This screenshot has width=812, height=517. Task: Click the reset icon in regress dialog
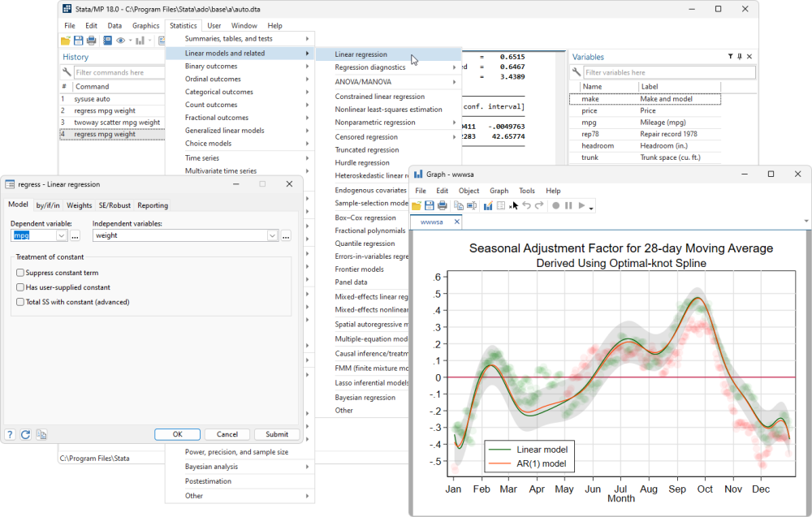[25, 435]
